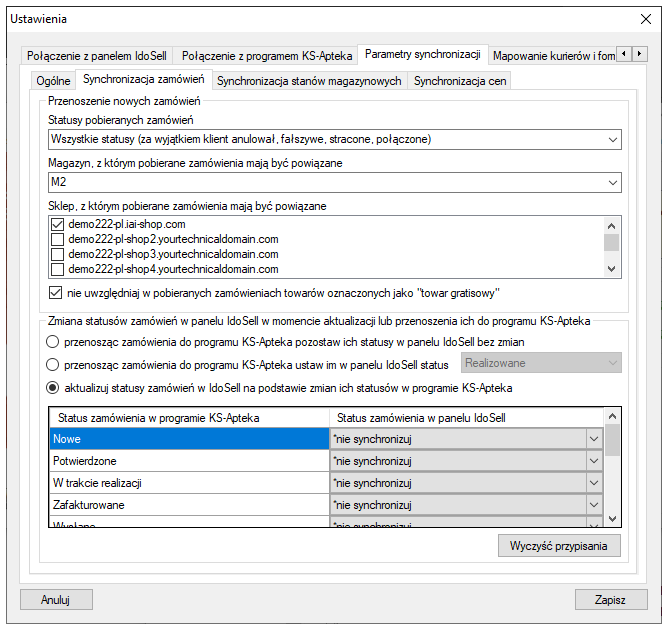Select 'ustaw im w panelu IdoSell status' radio
The height and width of the screenshot is (630, 668).
point(53,365)
